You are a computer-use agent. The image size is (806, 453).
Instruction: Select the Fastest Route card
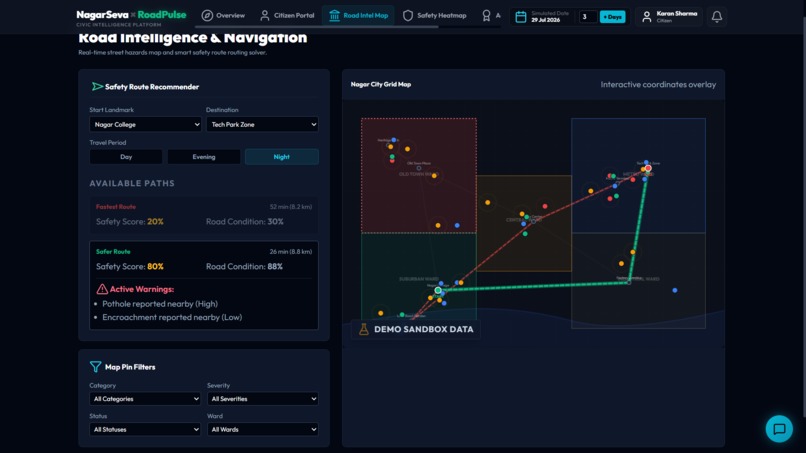click(x=204, y=215)
